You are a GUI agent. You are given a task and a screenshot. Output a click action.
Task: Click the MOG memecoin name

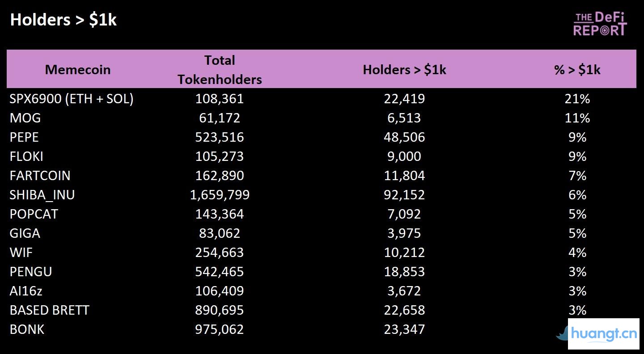pos(25,118)
